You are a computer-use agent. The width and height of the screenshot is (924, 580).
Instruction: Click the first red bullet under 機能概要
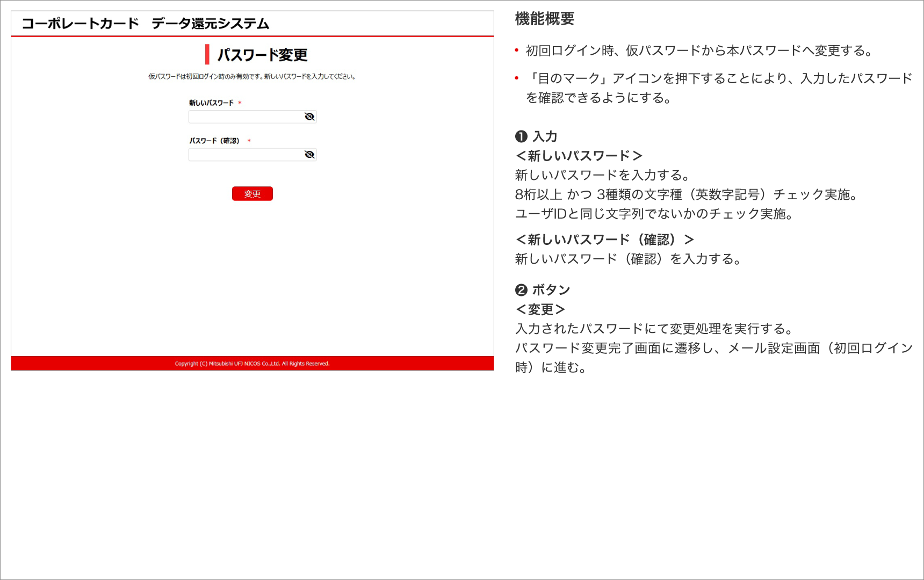point(517,50)
